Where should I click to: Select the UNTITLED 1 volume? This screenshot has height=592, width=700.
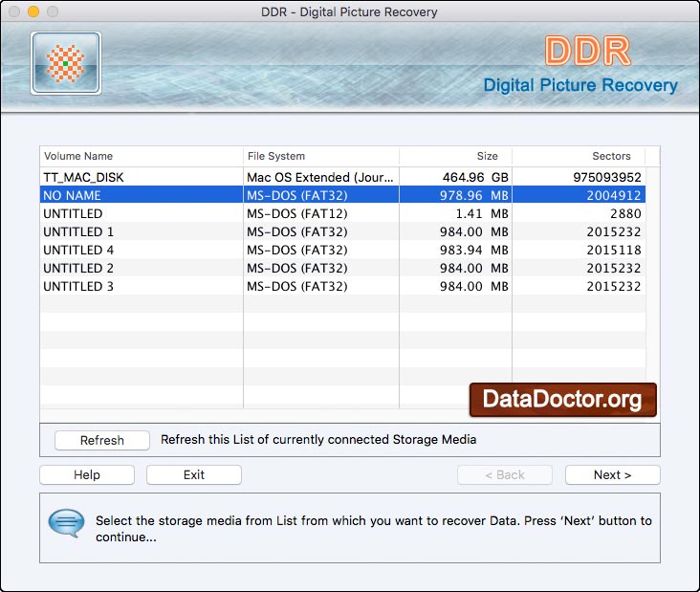[x=342, y=231]
